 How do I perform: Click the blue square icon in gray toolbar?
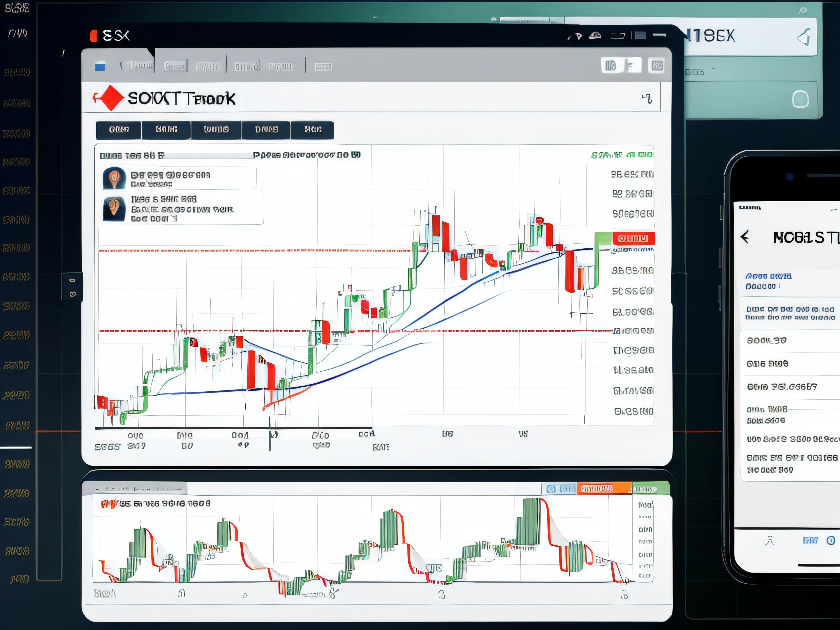point(100,66)
